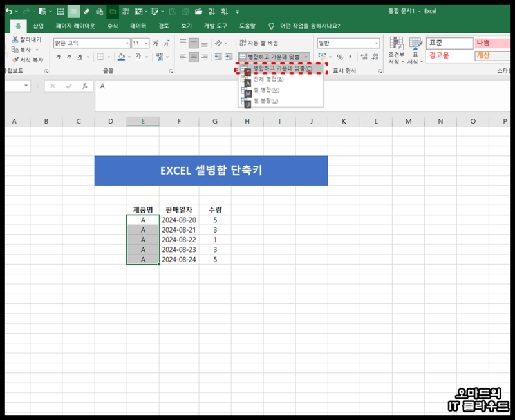Toggle bottom vertical alignment
This screenshot has width=515, height=420.
point(205,43)
